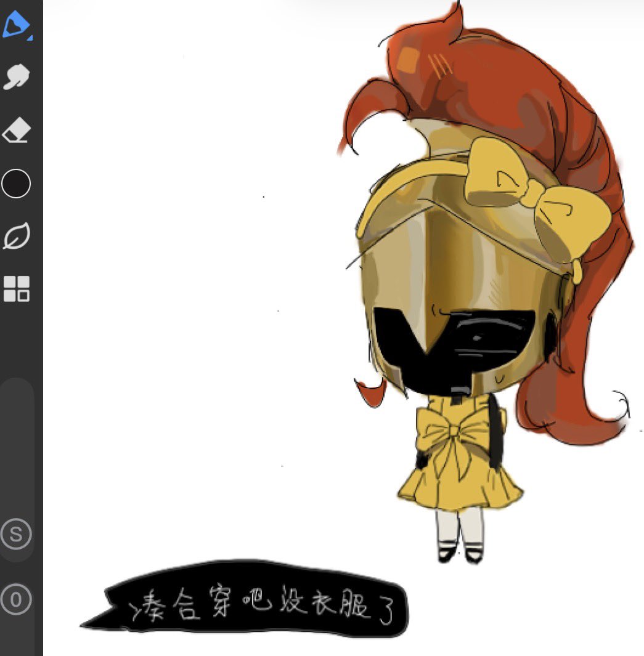The width and height of the screenshot is (644, 656).
Task: Open the four-square grid menu
Action: click(16, 289)
